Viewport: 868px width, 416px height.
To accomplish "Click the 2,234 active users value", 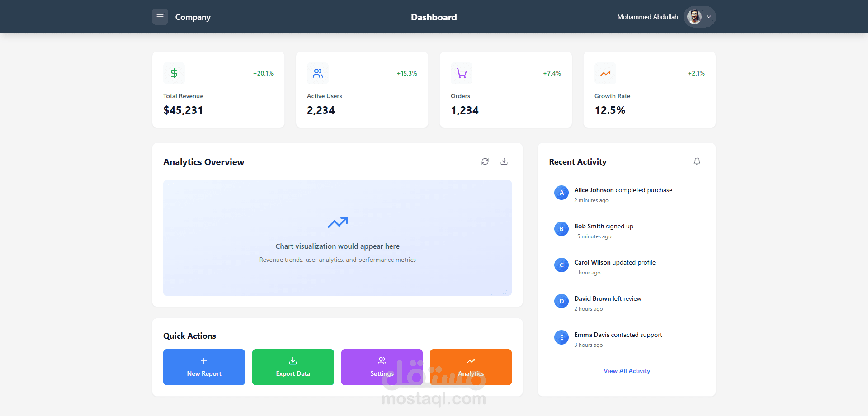I will point(321,110).
